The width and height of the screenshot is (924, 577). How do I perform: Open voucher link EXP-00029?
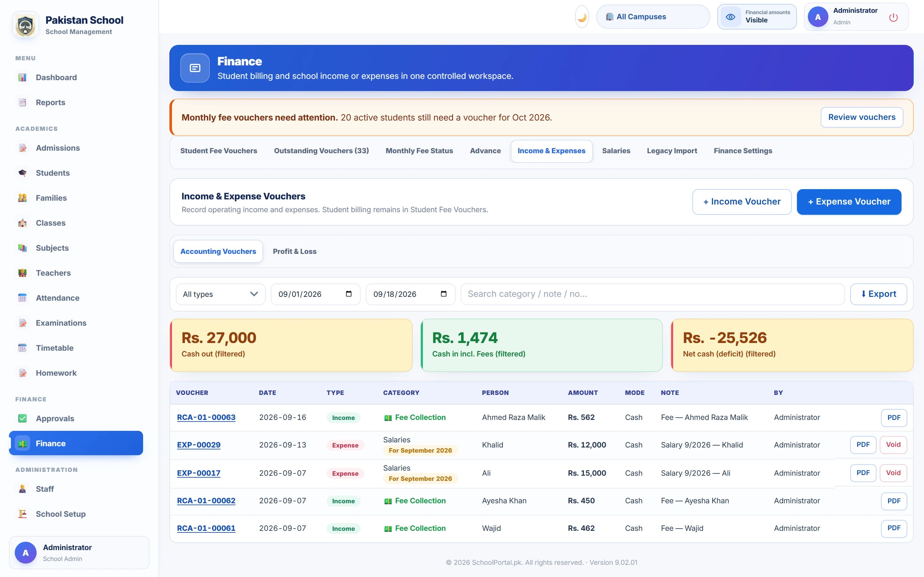[x=199, y=445]
